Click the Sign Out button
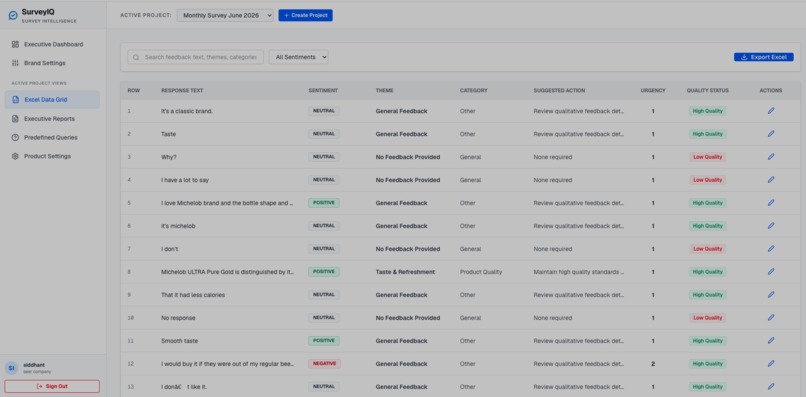Screen dimensions: 806x397 tap(52, 386)
